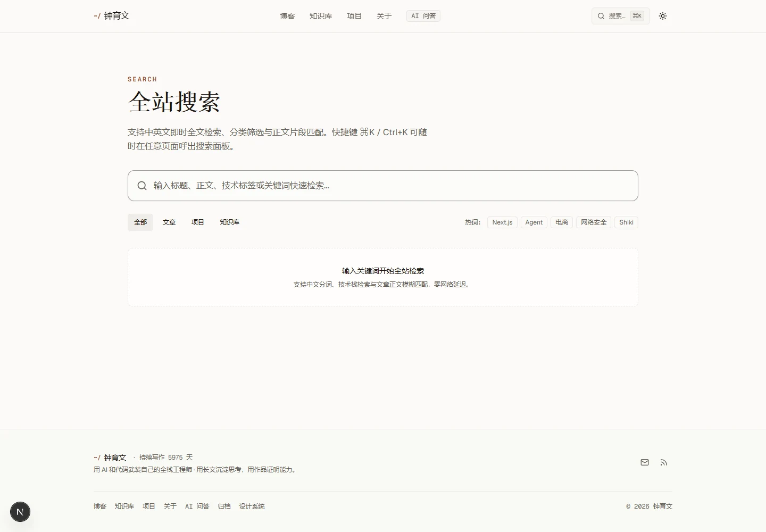Screen dimensions: 766x532
Task: Click the SEARCH label above the heading
Action: (x=143, y=79)
